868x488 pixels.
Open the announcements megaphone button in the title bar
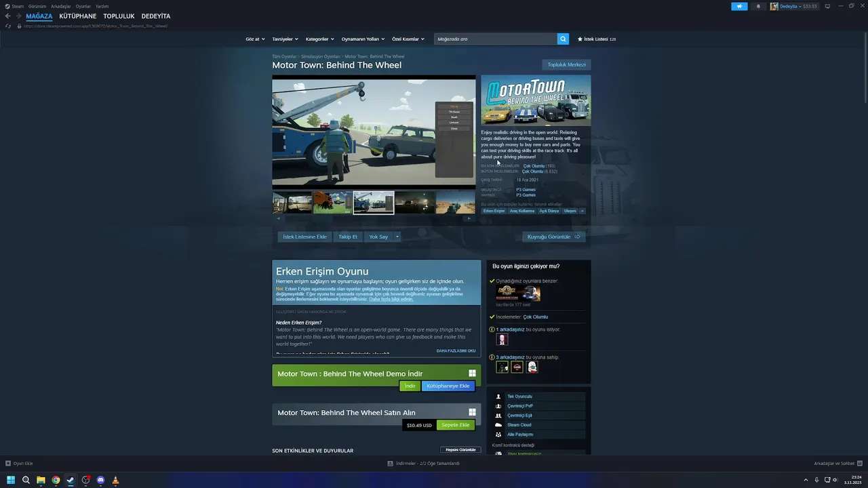pos(739,6)
